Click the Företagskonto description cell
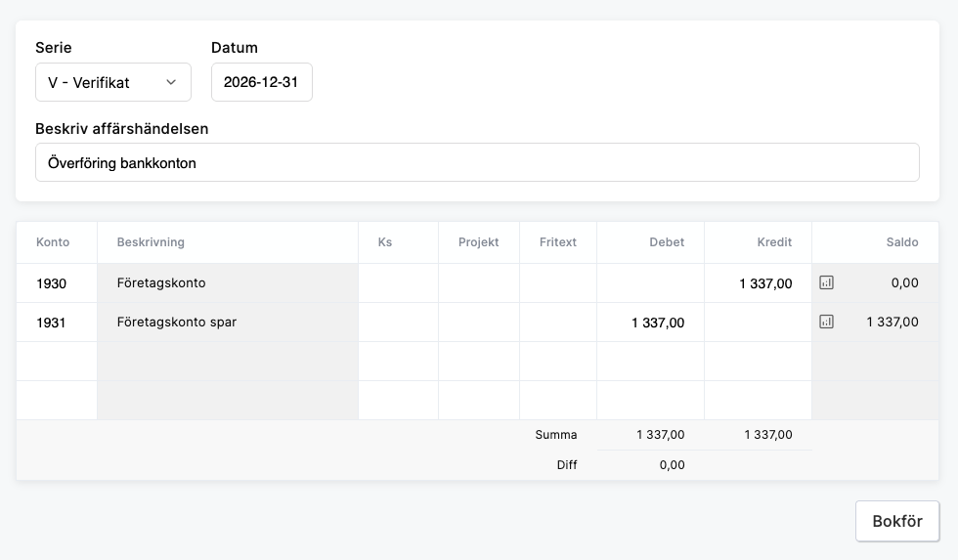The width and height of the screenshot is (958, 560). (227, 283)
